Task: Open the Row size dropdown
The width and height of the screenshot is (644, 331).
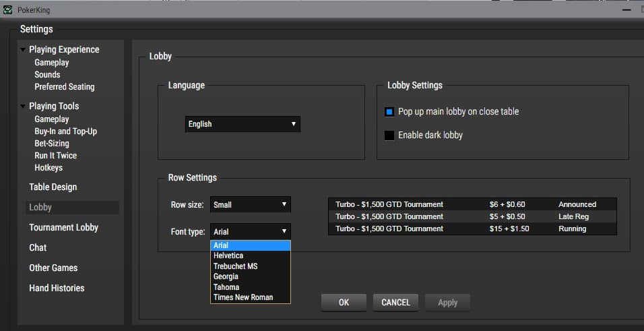Action: click(x=251, y=204)
